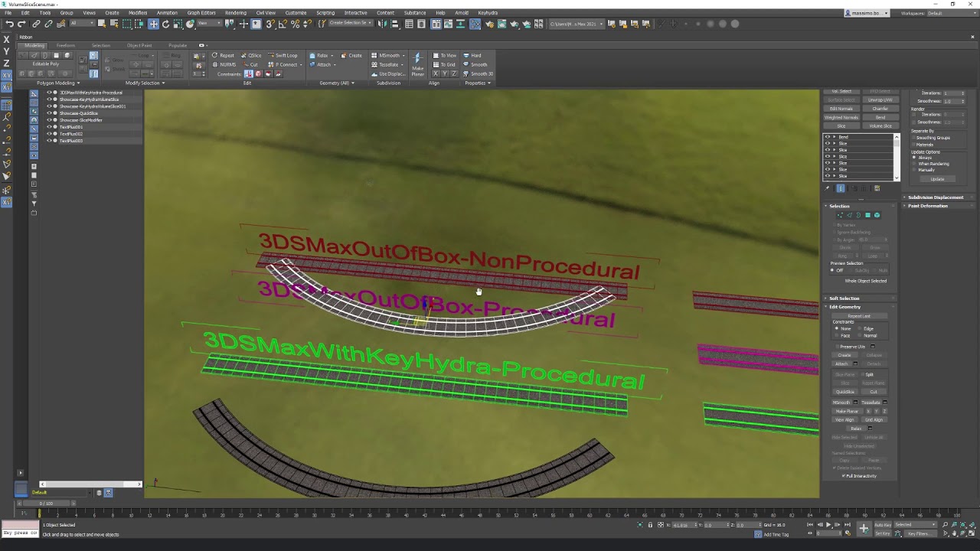Click Configure Modifier Sets icon
Screen dimensions: 980x551
coord(877,188)
